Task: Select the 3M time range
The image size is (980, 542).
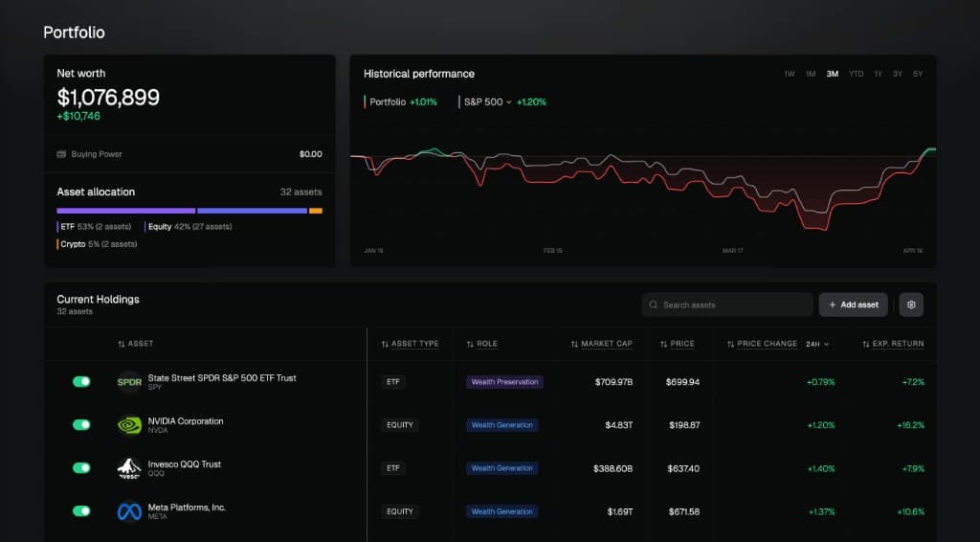Action: 832,74
